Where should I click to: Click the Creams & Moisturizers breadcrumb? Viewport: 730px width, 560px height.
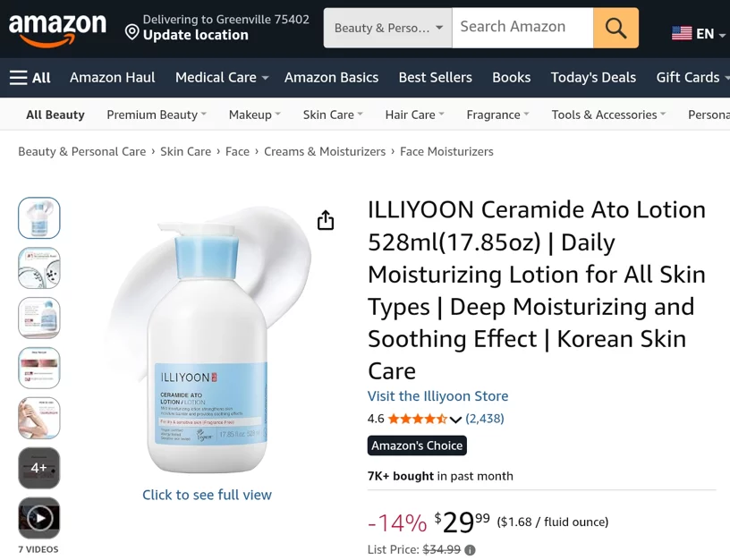(x=325, y=152)
